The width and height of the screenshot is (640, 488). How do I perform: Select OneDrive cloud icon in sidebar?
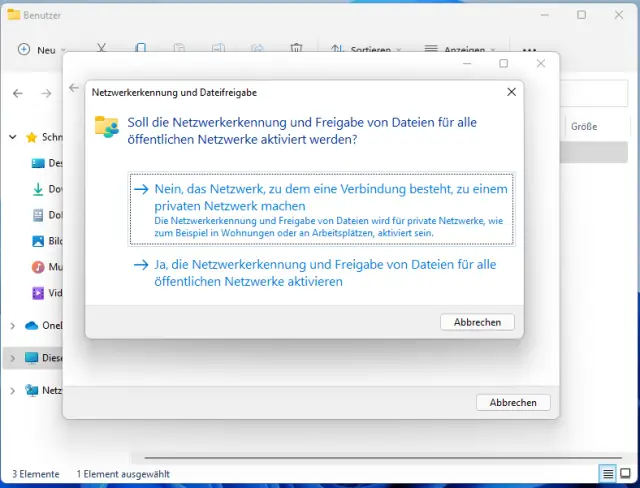pos(31,326)
